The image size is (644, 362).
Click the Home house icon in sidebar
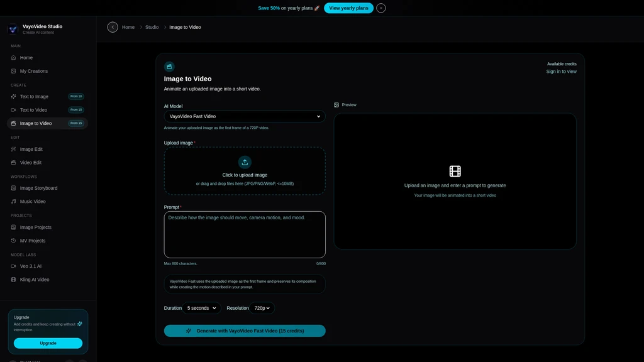click(x=14, y=58)
